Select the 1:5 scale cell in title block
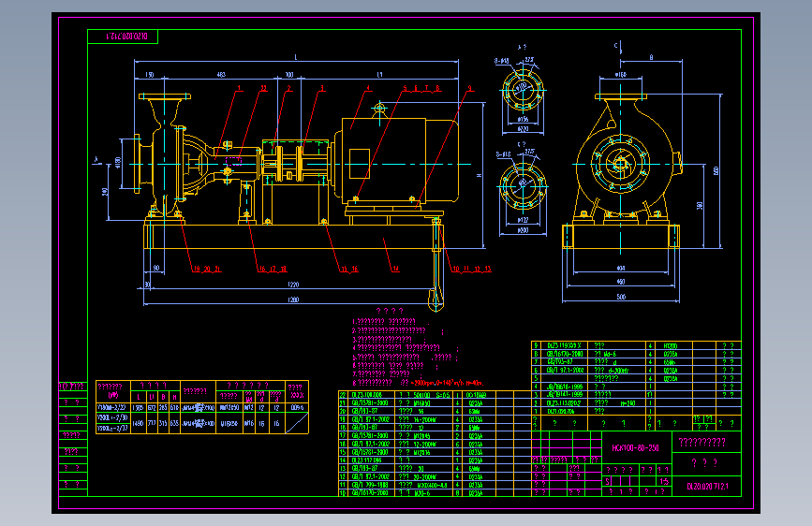This screenshot has width=812, height=526. pyautogui.click(x=664, y=481)
